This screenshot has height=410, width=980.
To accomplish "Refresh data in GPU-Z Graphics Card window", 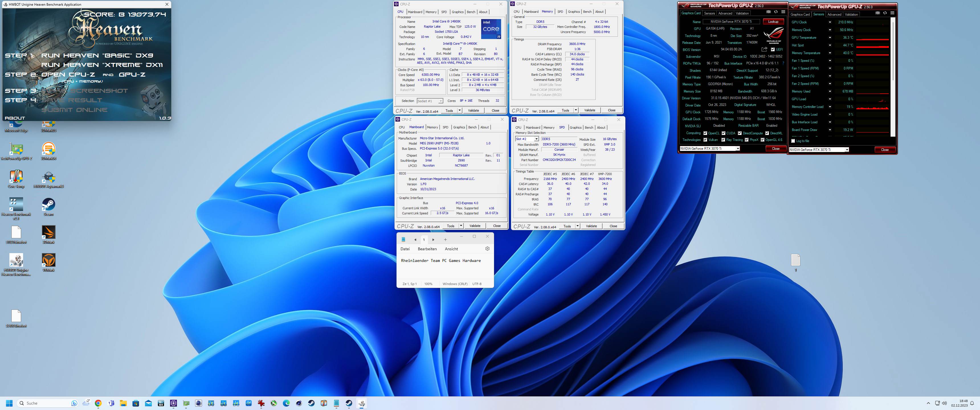I will 776,12.
